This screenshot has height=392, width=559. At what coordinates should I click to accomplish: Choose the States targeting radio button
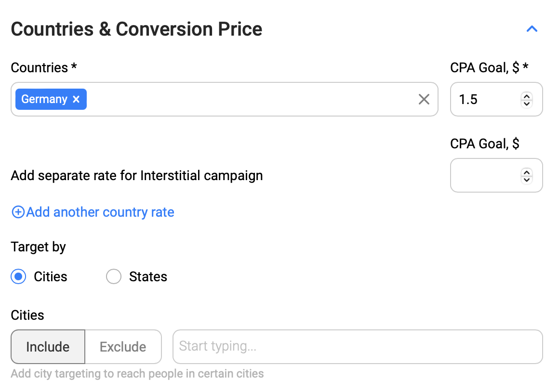[114, 277]
